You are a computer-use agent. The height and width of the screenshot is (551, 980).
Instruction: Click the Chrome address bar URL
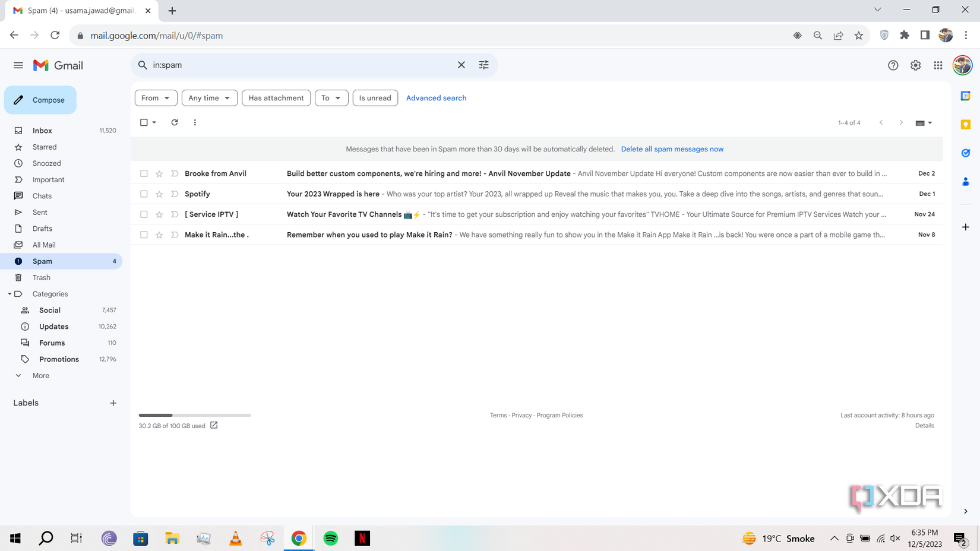coord(157,36)
